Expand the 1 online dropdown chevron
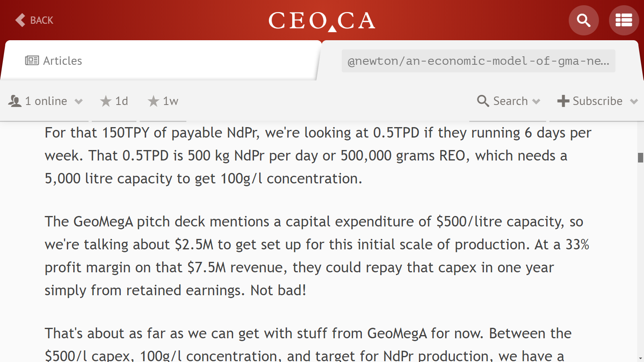 point(78,102)
